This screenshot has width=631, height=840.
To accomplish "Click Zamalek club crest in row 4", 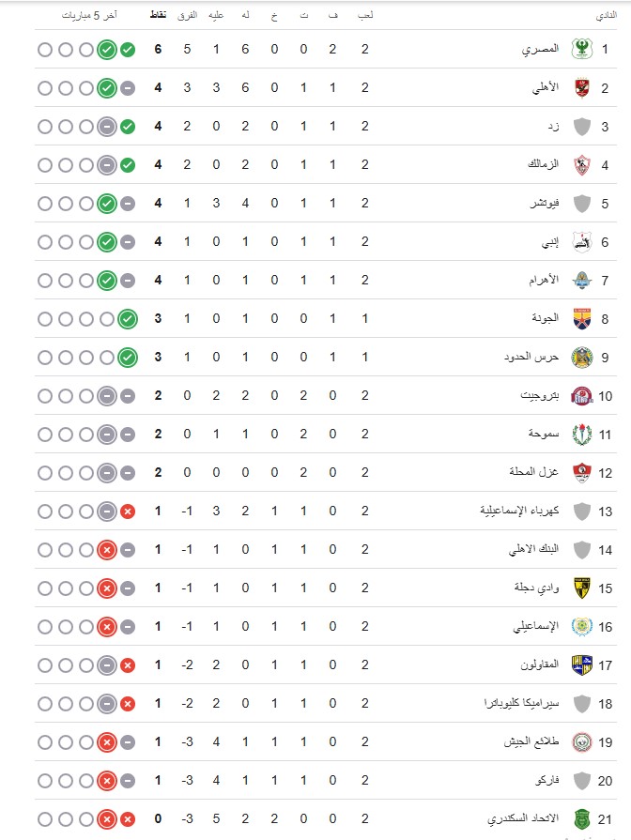I will tap(581, 165).
